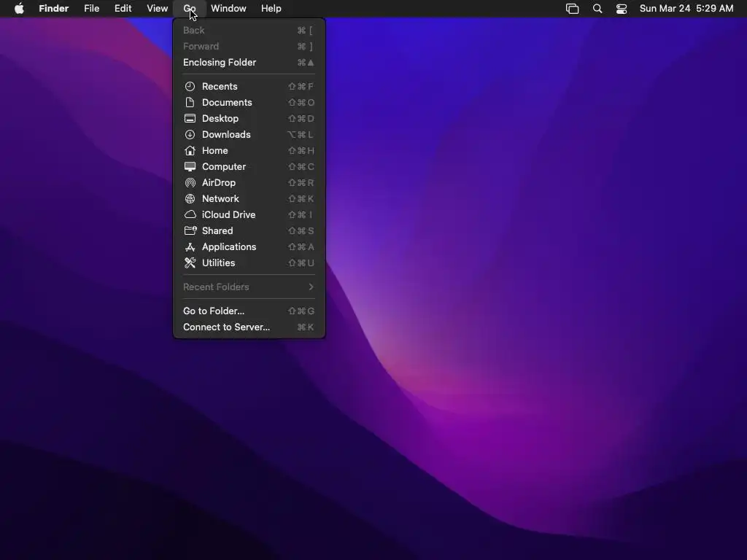Choose Connect to Server…
Screen dimensions: 747x560
249,327
